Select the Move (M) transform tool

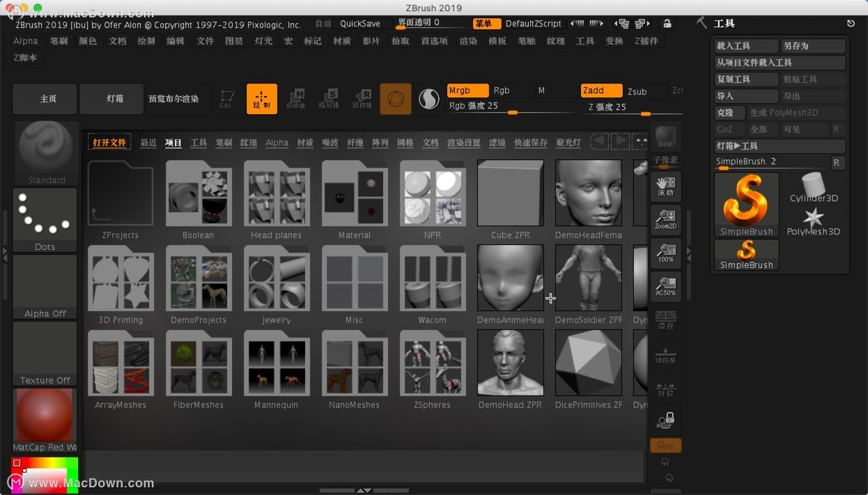pos(296,99)
